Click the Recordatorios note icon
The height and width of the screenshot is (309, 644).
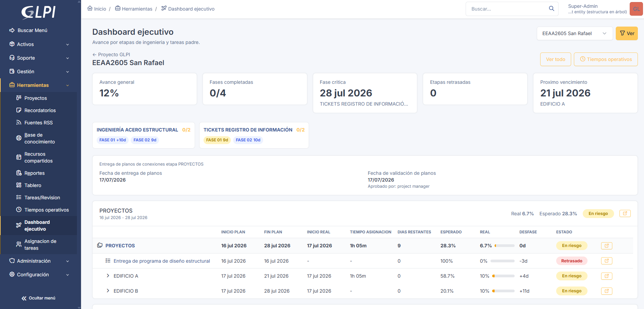[x=19, y=110]
